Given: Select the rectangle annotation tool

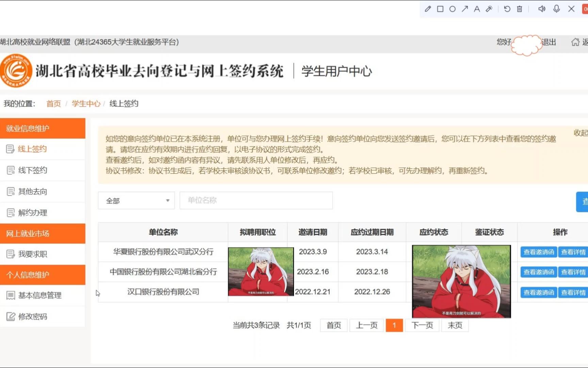Looking at the screenshot, I should (x=440, y=9).
